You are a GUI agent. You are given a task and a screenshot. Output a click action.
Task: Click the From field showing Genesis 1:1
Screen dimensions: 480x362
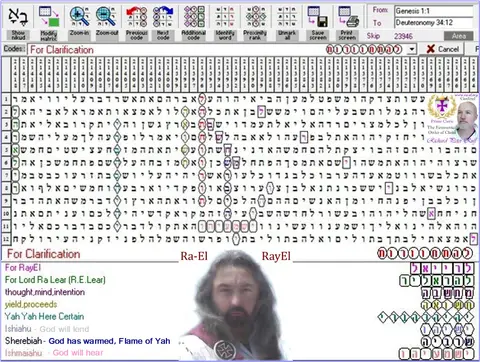433,11
